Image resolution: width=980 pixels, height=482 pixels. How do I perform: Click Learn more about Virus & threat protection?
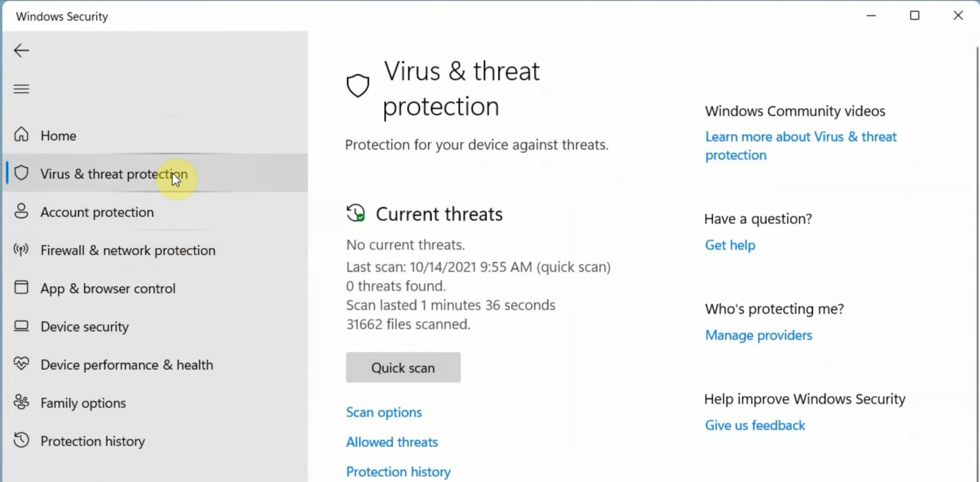[x=801, y=145]
